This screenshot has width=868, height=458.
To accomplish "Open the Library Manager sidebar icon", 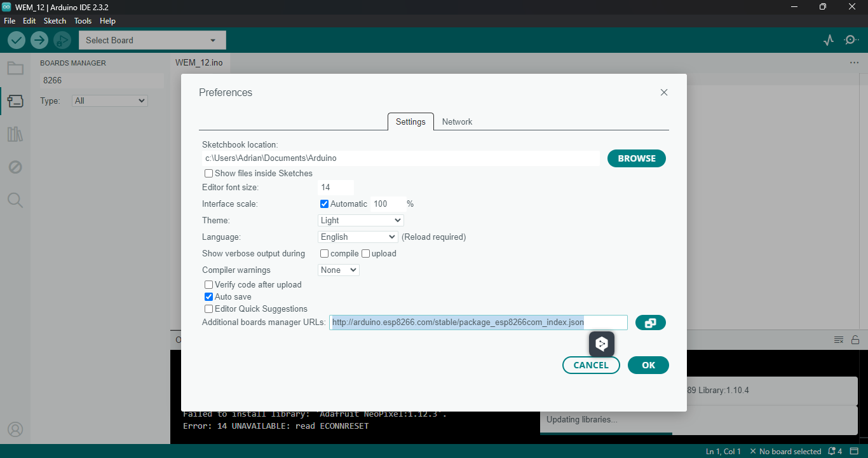I will click(x=15, y=134).
